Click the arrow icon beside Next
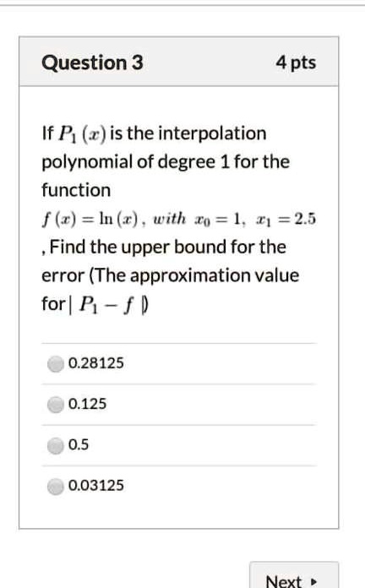 click(313, 582)
